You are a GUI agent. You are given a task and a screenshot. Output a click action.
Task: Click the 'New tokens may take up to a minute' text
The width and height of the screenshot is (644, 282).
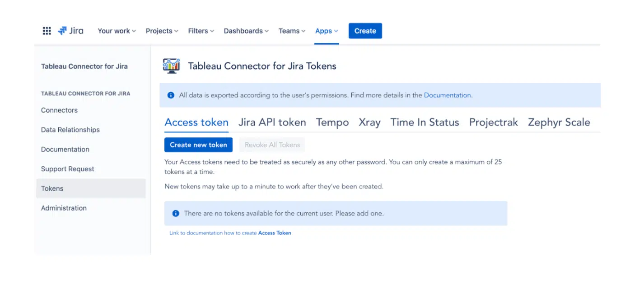(x=274, y=186)
